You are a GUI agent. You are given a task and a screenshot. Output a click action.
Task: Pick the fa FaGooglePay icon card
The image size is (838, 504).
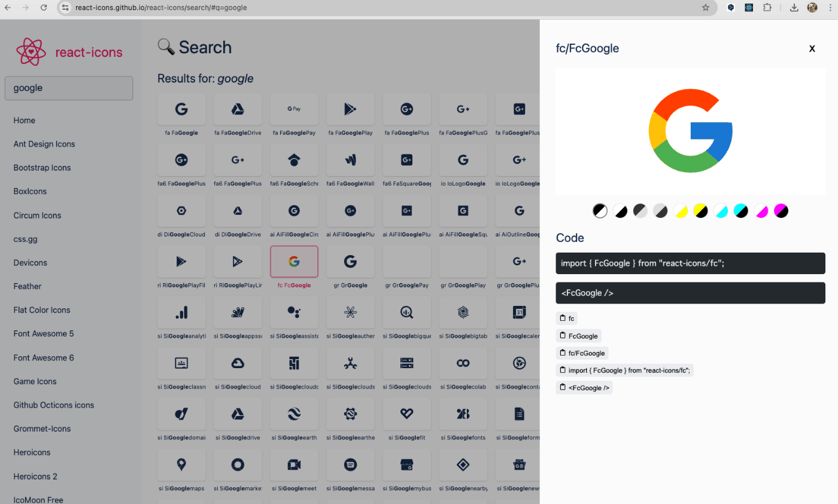pyautogui.click(x=294, y=110)
